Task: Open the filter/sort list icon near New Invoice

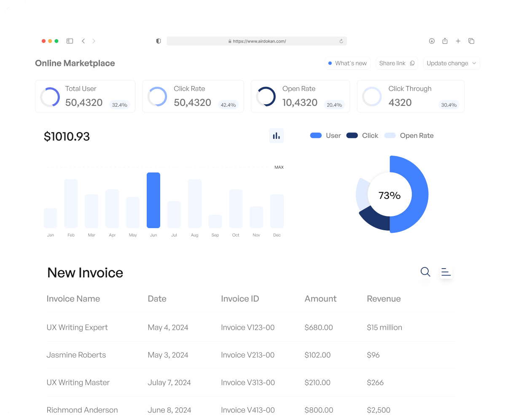Action: pyautogui.click(x=446, y=272)
